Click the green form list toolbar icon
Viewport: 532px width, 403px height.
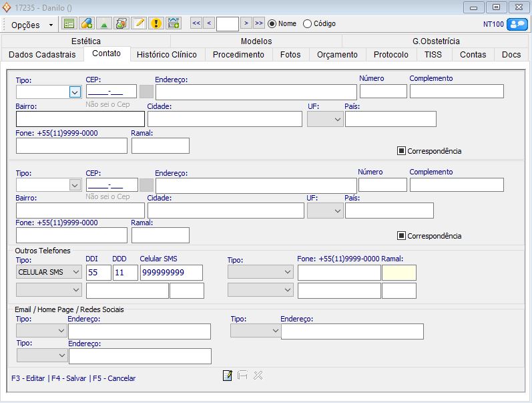point(69,24)
